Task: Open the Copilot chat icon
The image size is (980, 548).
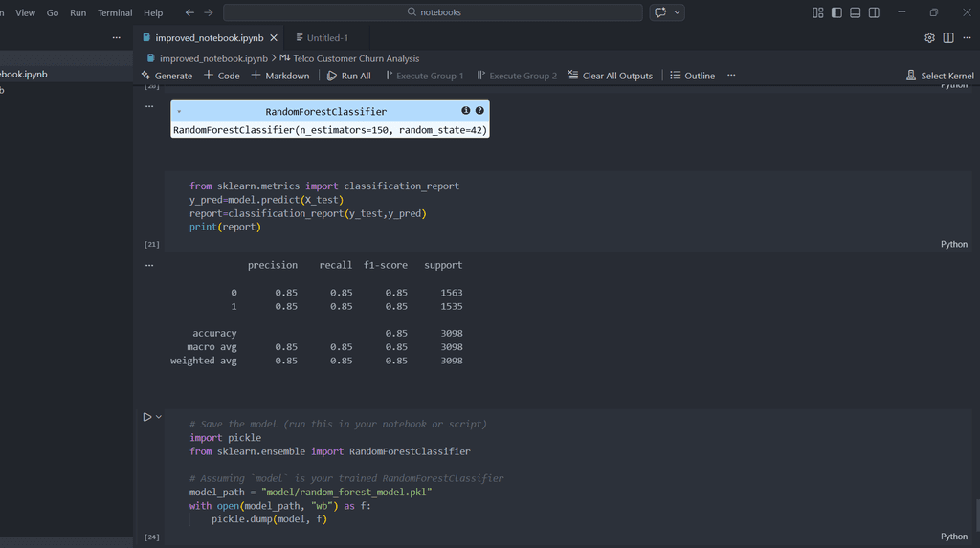Action: (660, 12)
